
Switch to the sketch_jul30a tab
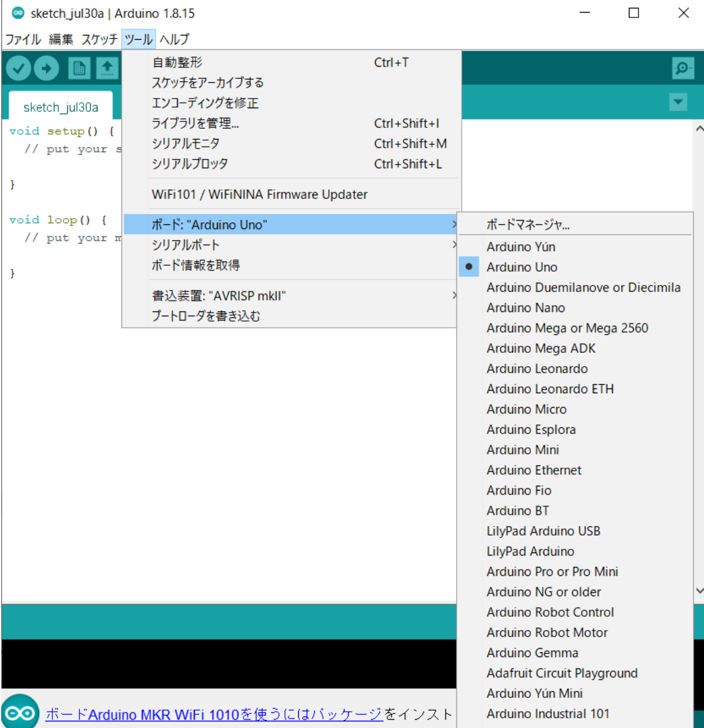(61, 108)
